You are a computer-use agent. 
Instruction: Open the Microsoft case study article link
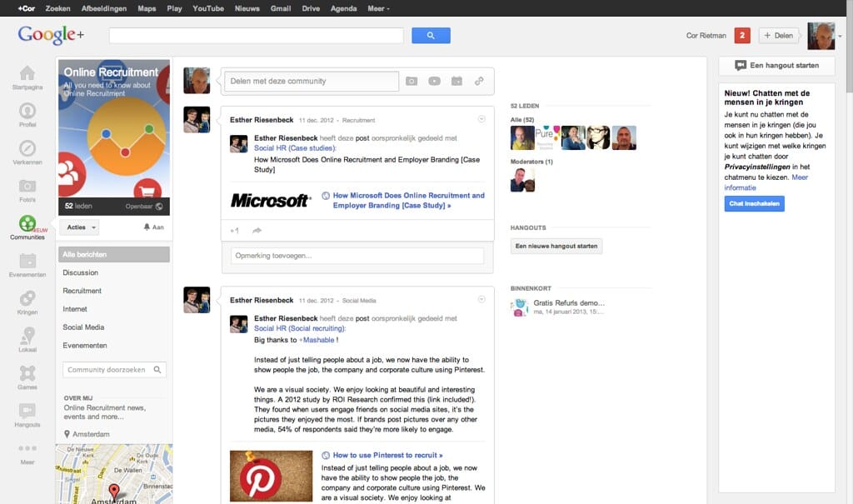coord(408,200)
